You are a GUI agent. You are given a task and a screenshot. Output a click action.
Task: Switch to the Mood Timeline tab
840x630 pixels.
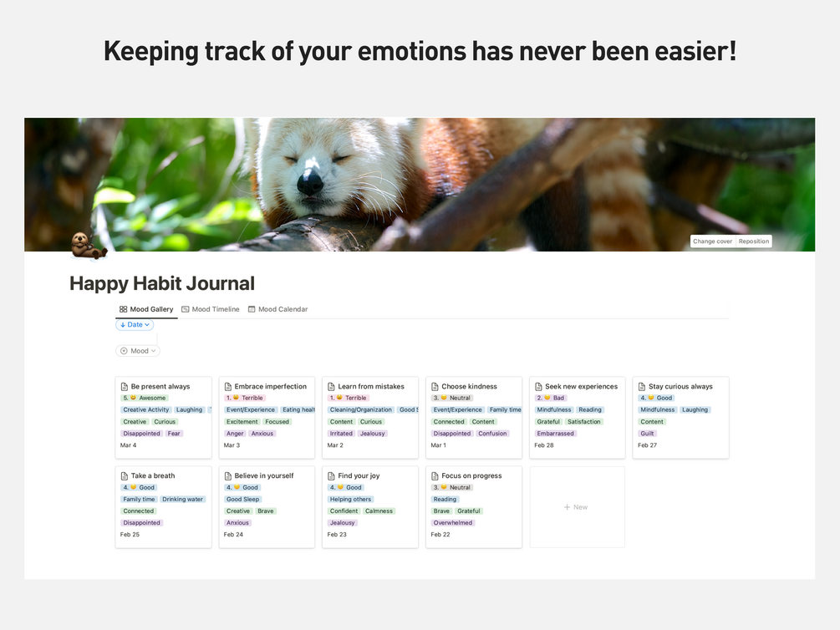pyautogui.click(x=211, y=309)
